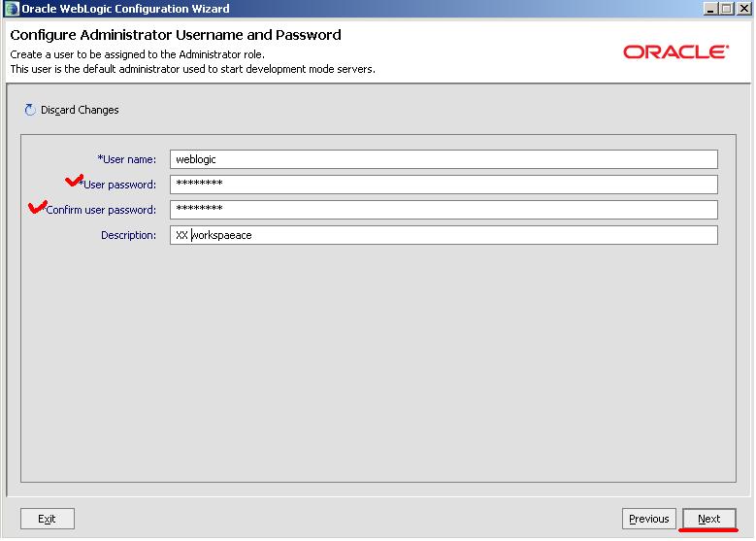Screen dimensions: 756x541
Task: Click into the User password field
Action: 444,185
